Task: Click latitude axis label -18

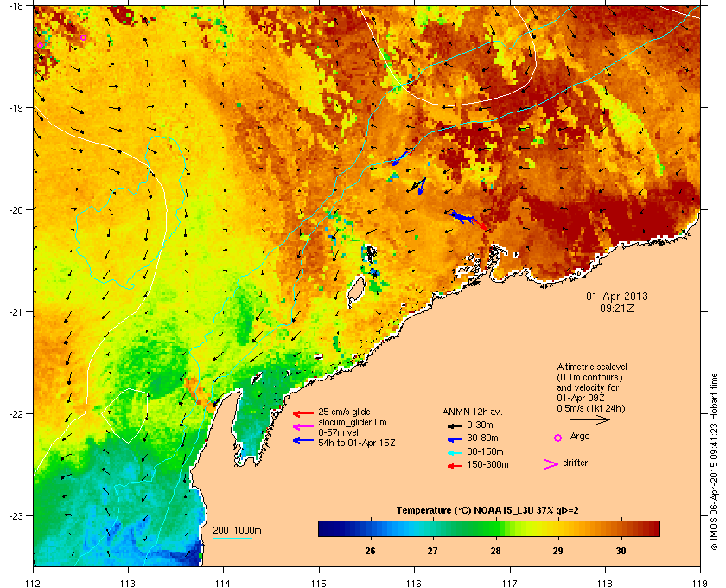Action: point(16,6)
